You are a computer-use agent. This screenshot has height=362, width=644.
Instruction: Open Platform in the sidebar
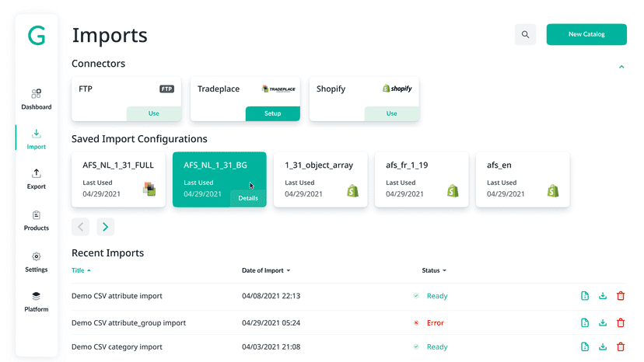click(36, 302)
